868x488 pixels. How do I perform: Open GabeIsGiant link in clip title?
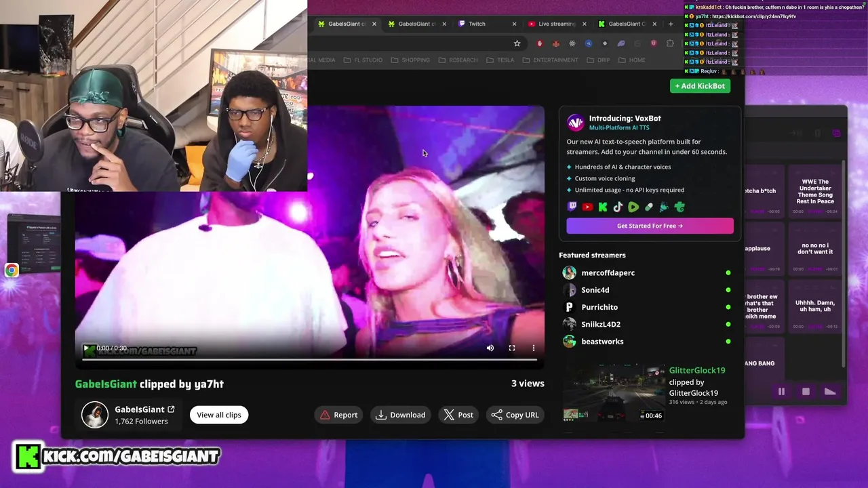click(x=106, y=384)
